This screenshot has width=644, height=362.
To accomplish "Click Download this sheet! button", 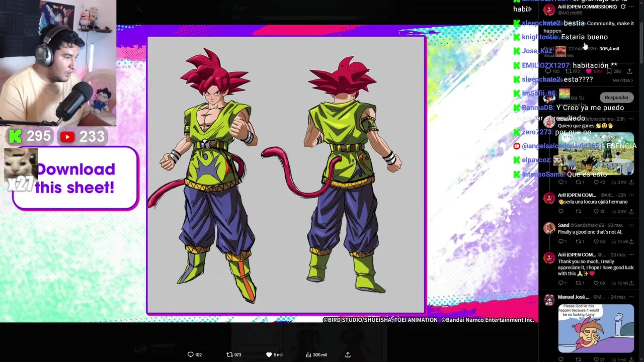I will click(x=75, y=178).
